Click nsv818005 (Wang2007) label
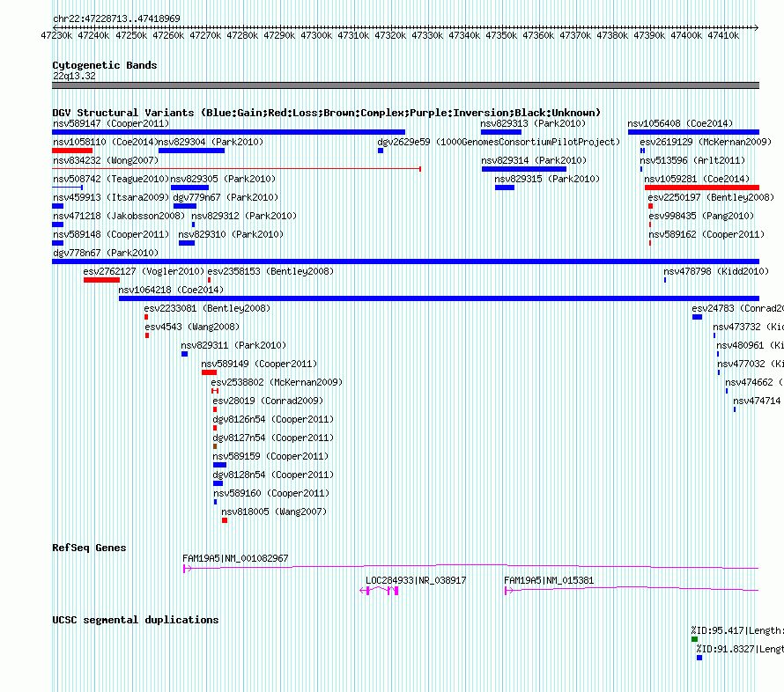The image size is (784, 692). coord(274,512)
